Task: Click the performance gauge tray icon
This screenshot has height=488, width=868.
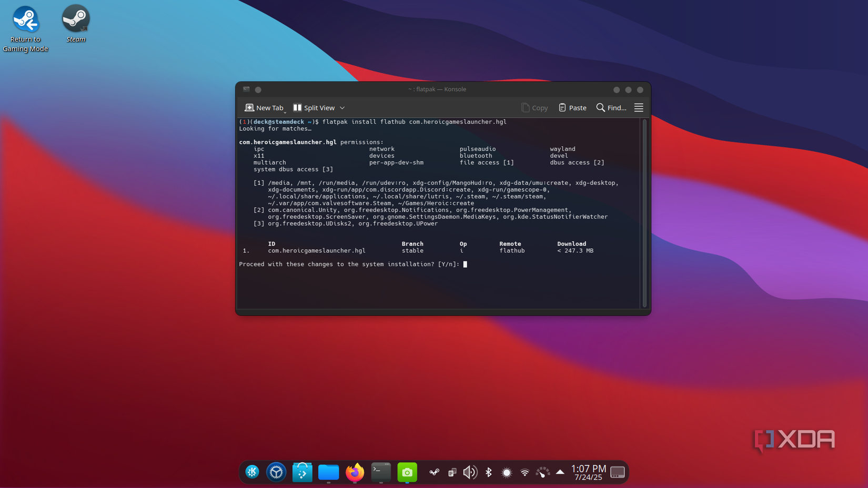Action: [x=543, y=472]
